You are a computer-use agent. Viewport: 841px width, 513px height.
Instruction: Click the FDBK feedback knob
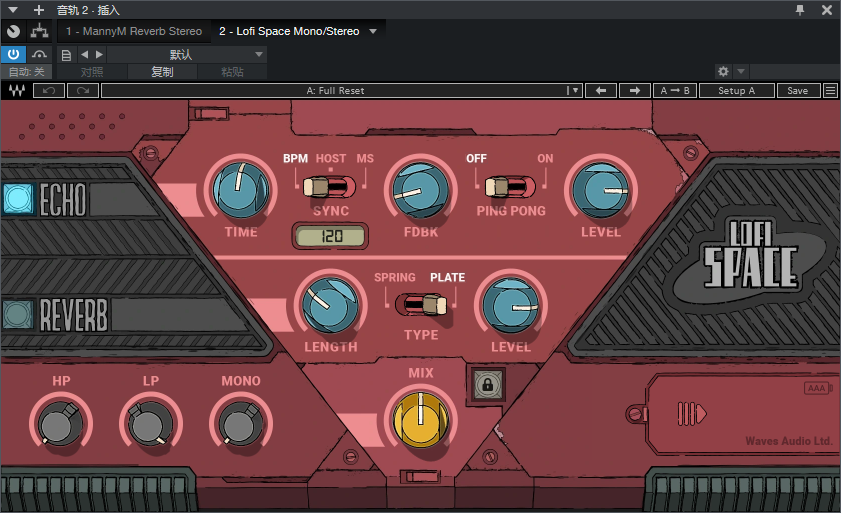[x=420, y=190]
